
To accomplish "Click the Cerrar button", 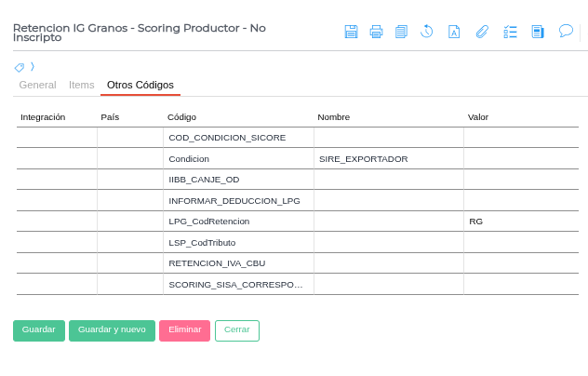I will pos(236,330).
